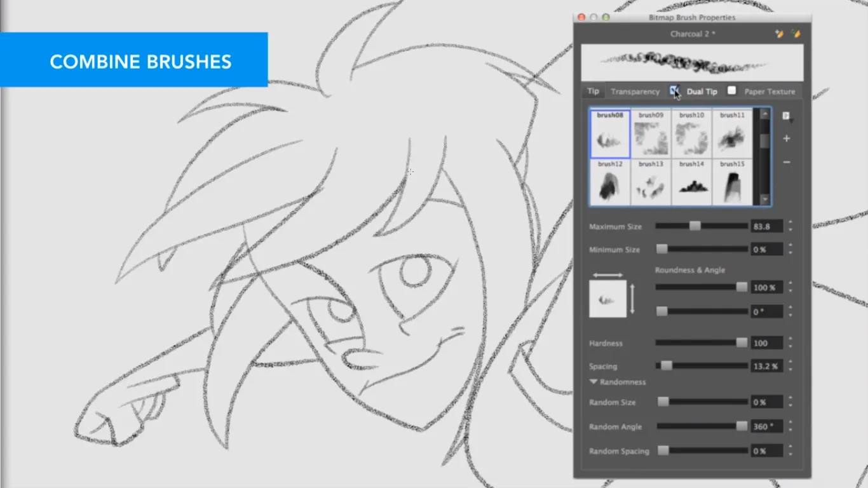Click the horizontal roundness arrow icon

tap(609, 274)
